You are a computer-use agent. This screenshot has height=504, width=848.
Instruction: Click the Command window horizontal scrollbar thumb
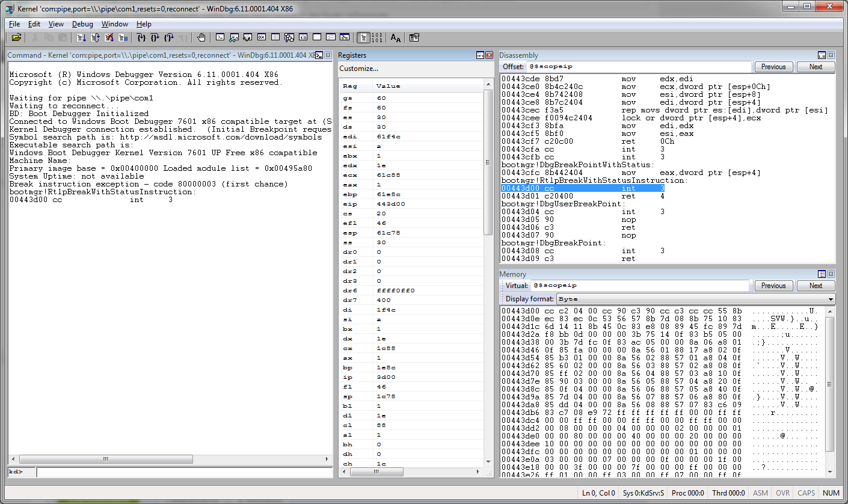click(x=105, y=459)
